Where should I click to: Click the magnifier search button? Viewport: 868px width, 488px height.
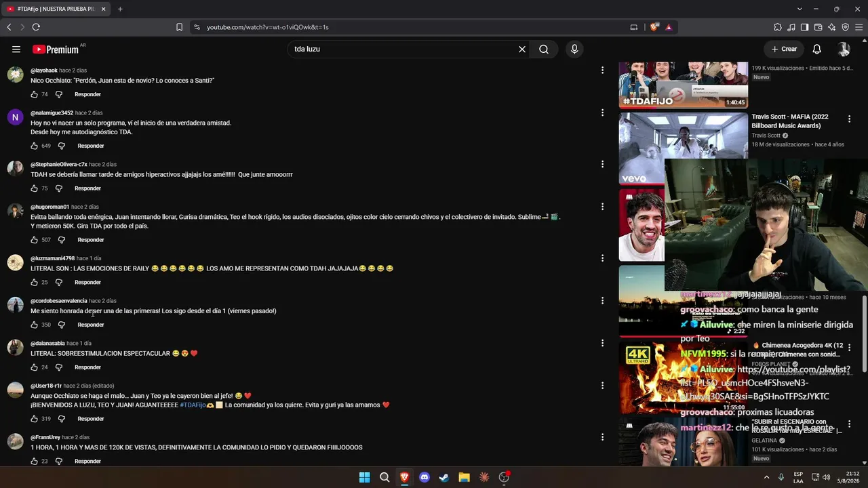coord(544,49)
